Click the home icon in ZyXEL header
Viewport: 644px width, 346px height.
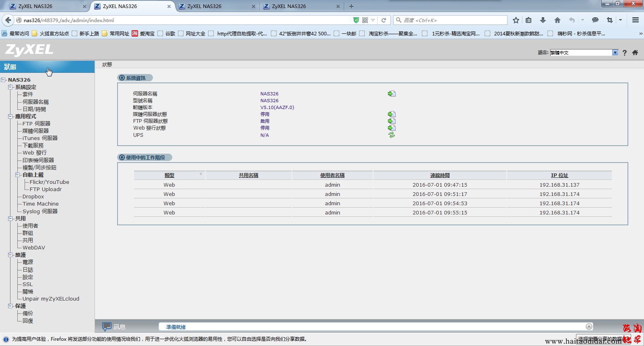[635, 53]
